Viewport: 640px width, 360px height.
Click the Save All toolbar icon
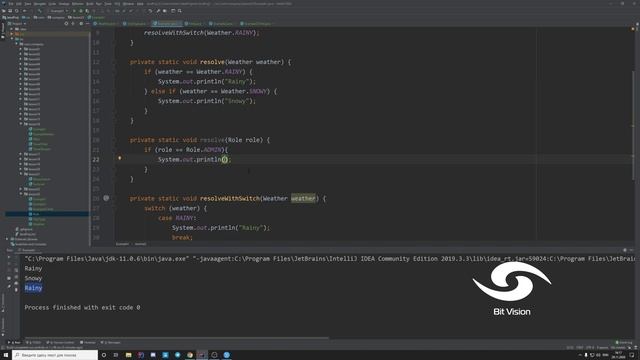click(x=10, y=11)
